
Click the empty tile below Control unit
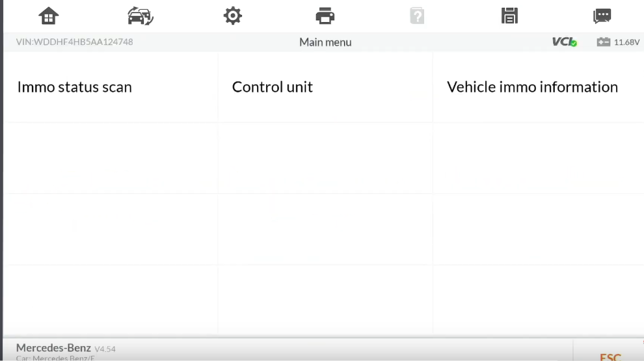coord(325,158)
